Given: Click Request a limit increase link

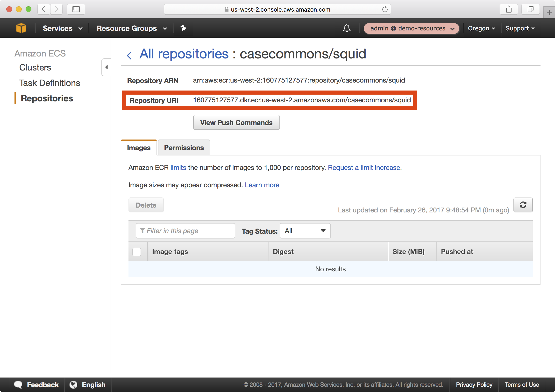Looking at the screenshot, I should pos(364,167).
